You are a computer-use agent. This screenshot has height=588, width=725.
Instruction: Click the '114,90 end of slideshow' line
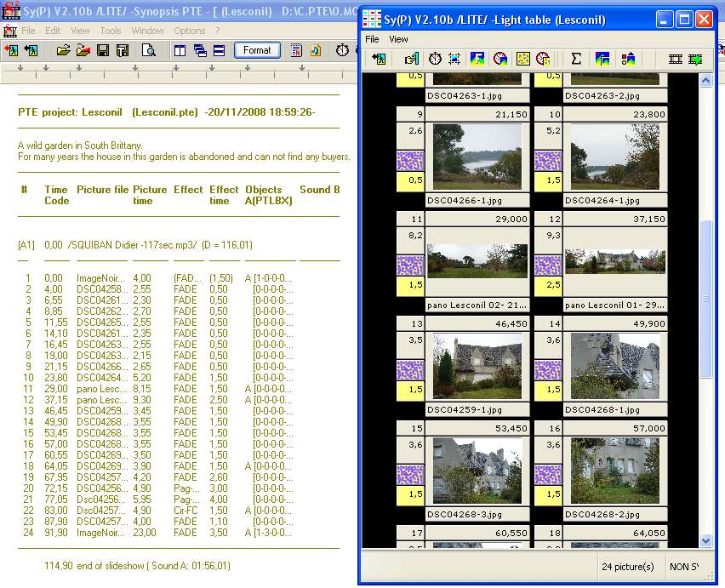coord(94,566)
